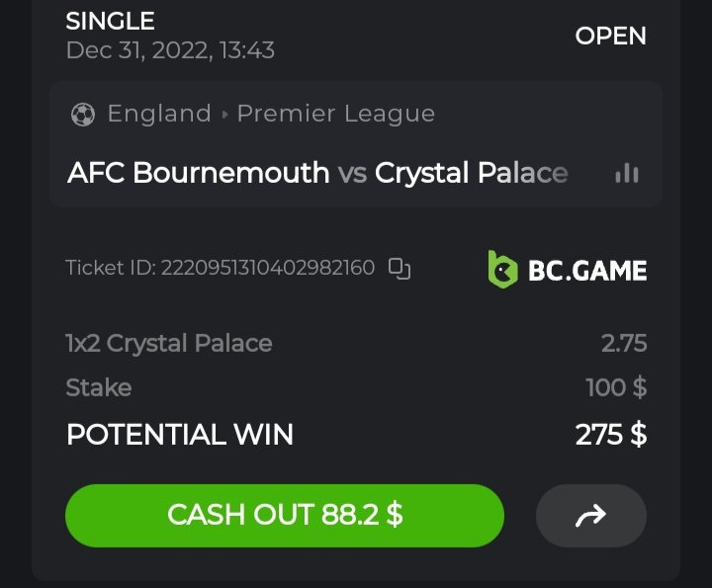
Task: Share the bet slip with arrow button
Action: (x=590, y=515)
